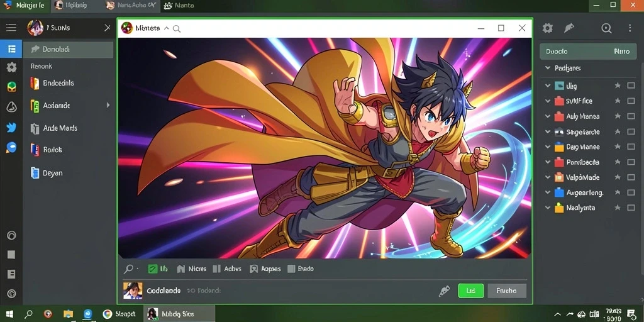Check the box for SvMF fice row
Screen dimensions: 644x322
631,101
